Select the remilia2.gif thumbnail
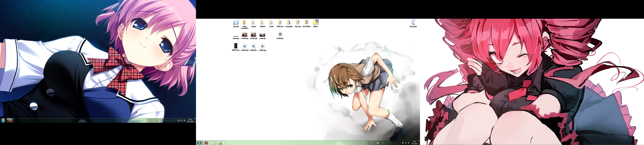This screenshot has height=145, width=644. pos(254,36)
